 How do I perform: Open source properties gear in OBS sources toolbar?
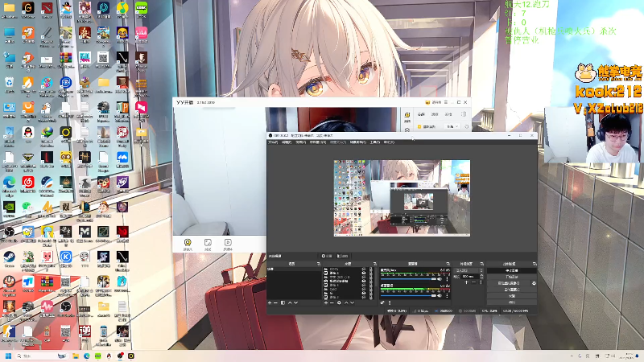coord(339,302)
